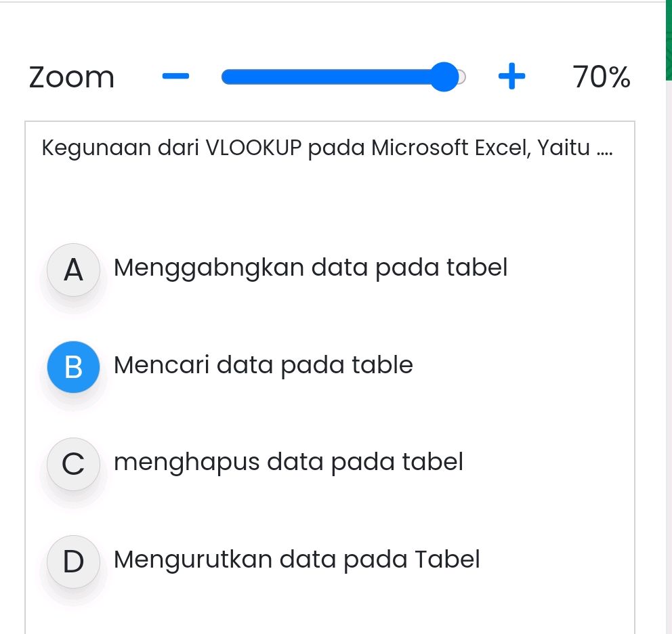Select the circle icon for option A

coord(72,270)
